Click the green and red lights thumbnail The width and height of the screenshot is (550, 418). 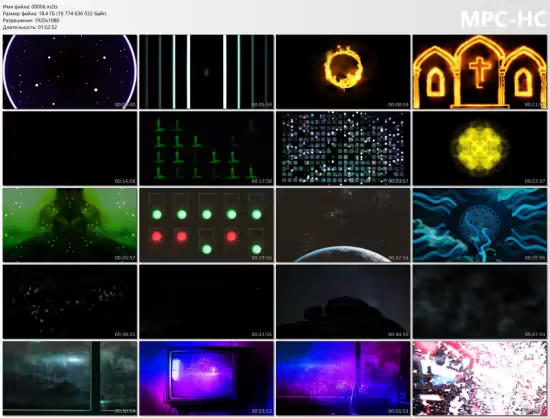click(206, 225)
